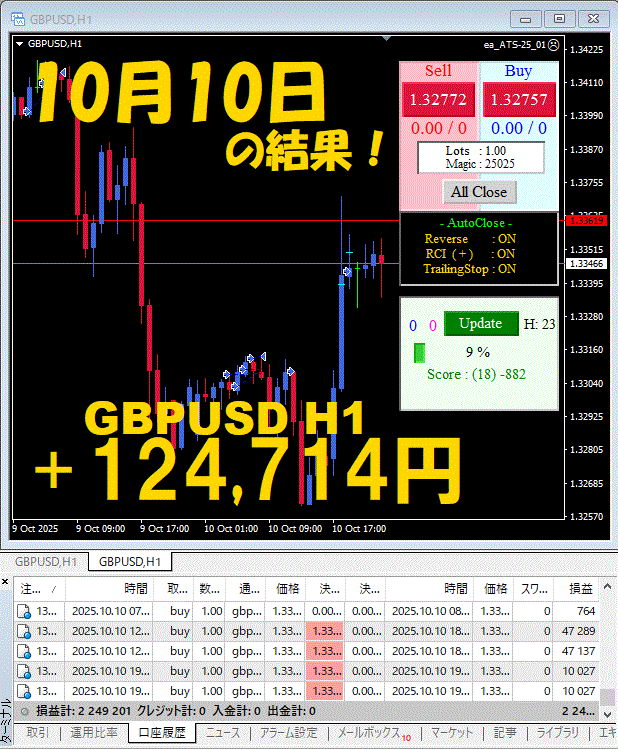618x749 pixels.
Task: Click the Sell price button 1.32772
Action: (x=438, y=99)
